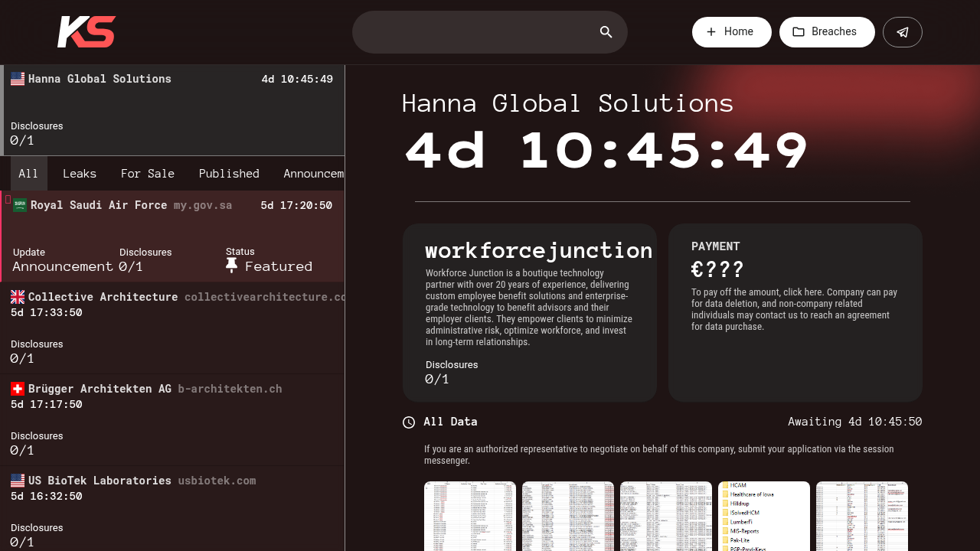Switch to the Published tab
Viewport: 980px width, 551px height.
(x=229, y=174)
